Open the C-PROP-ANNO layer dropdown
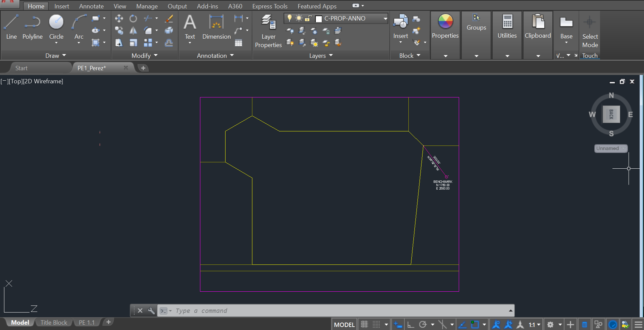644x330 pixels. pos(386,18)
